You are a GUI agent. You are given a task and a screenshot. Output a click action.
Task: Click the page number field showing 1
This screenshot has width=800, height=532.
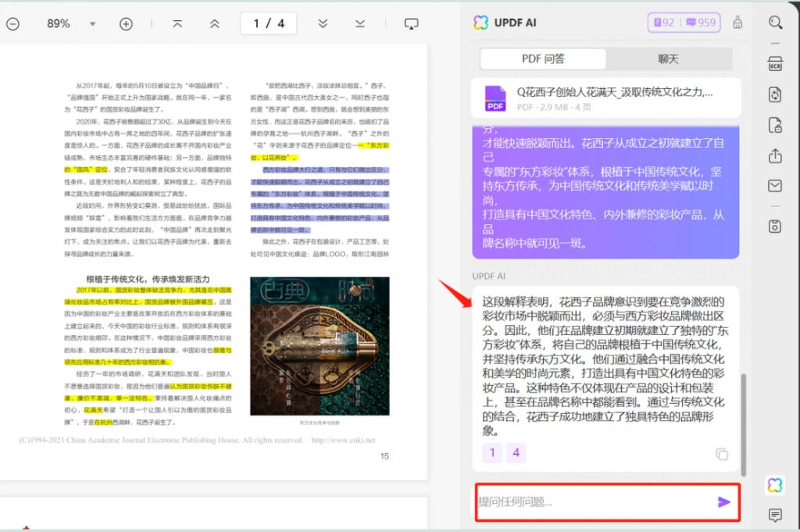click(256, 23)
